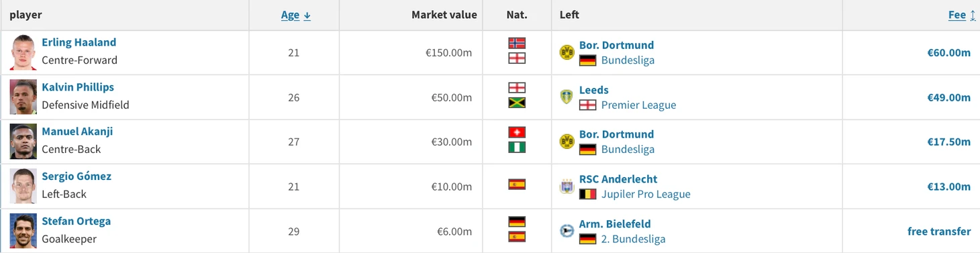Click the Borussia Dortmund crest in Haaland's row
Viewport: 980px width, 253px height.
[x=567, y=52]
